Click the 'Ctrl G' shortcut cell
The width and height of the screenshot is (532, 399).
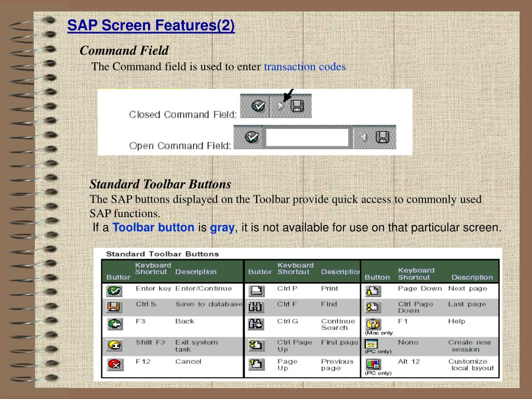click(x=287, y=321)
